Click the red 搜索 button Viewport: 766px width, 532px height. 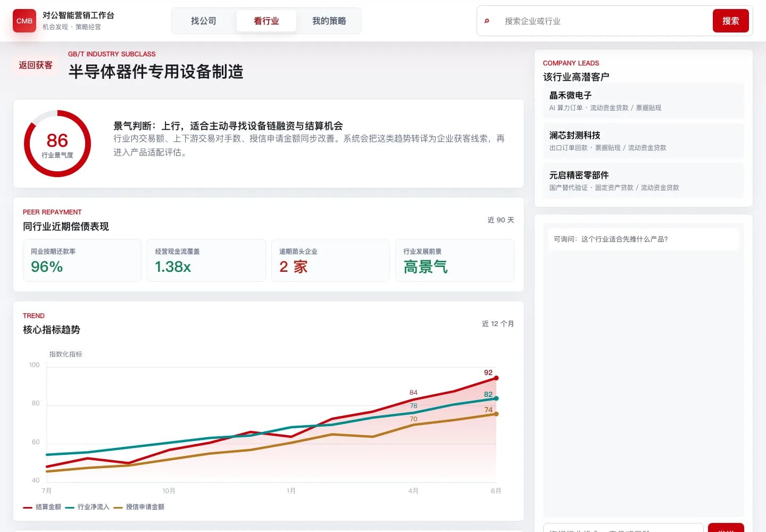coord(731,21)
